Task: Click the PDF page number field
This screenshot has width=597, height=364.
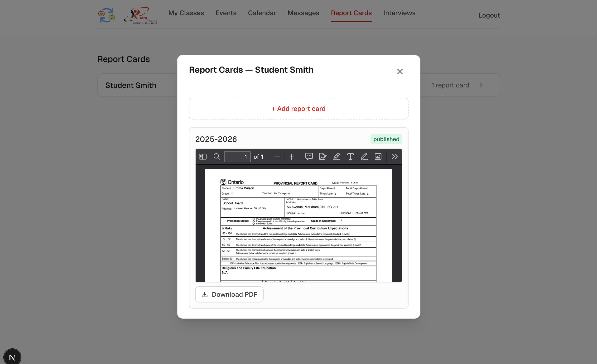Action: pyautogui.click(x=237, y=157)
